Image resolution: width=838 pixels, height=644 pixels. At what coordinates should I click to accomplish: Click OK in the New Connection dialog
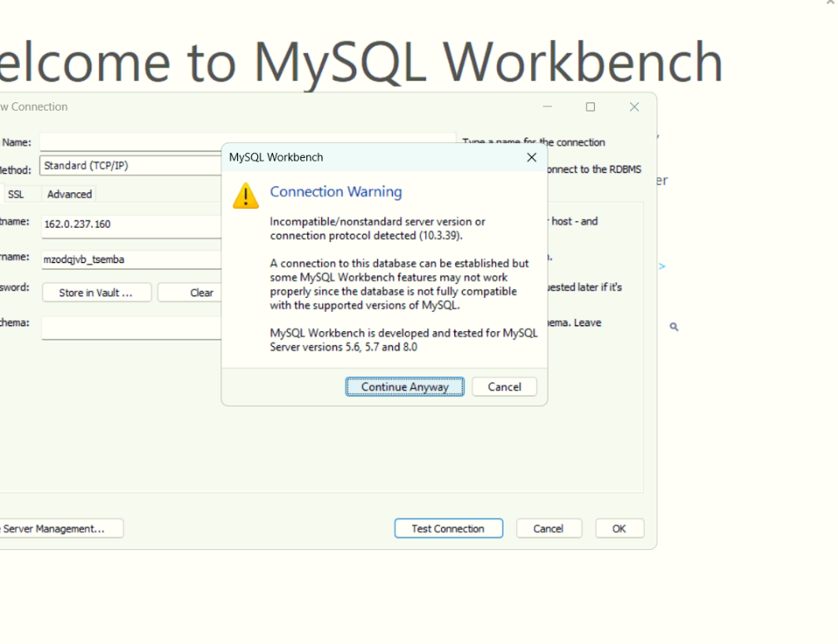[x=619, y=528]
